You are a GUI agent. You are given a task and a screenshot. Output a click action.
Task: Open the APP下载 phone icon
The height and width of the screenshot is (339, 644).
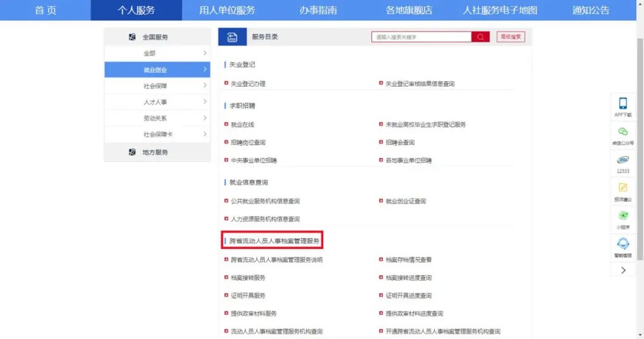pyautogui.click(x=623, y=103)
